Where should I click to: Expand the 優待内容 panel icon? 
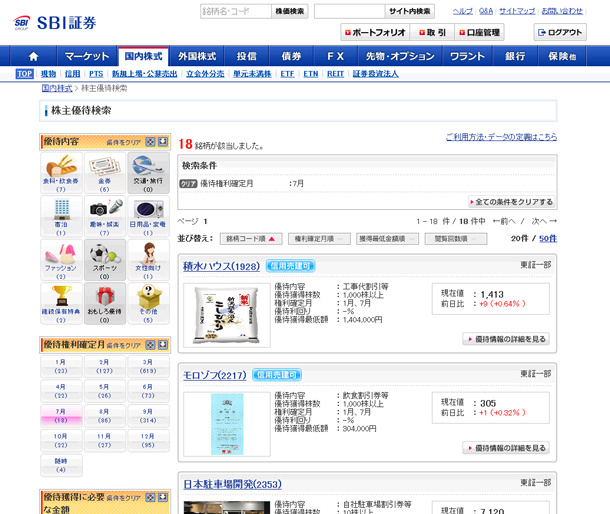(x=163, y=142)
